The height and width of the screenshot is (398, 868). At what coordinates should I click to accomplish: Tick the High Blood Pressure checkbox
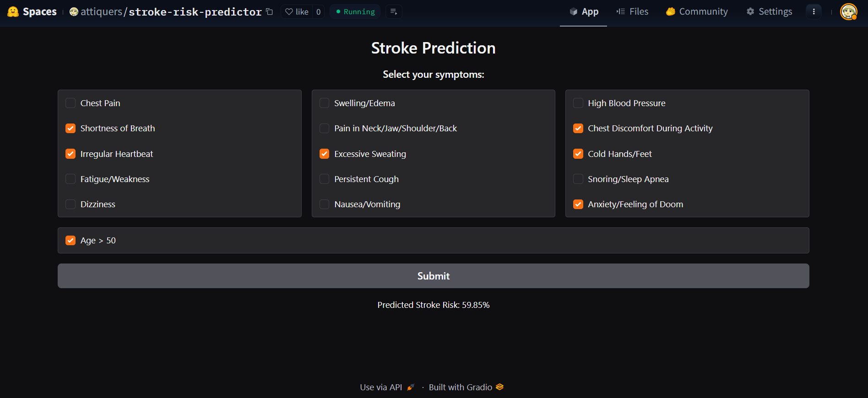click(x=578, y=103)
